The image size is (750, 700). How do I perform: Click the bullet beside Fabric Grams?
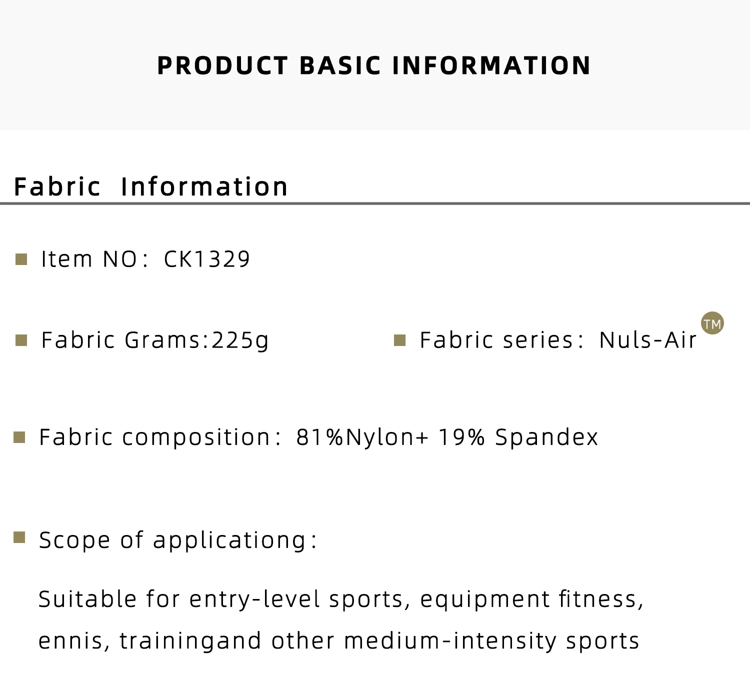coord(21,340)
